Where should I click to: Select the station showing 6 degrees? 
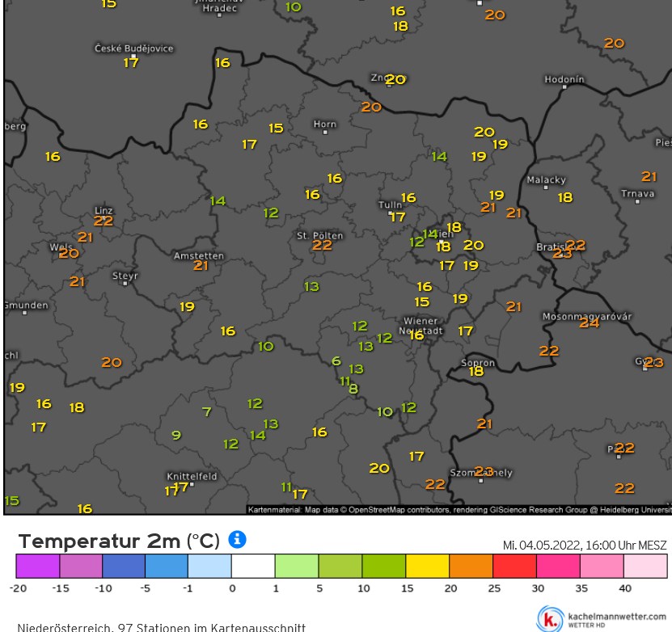(x=336, y=361)
